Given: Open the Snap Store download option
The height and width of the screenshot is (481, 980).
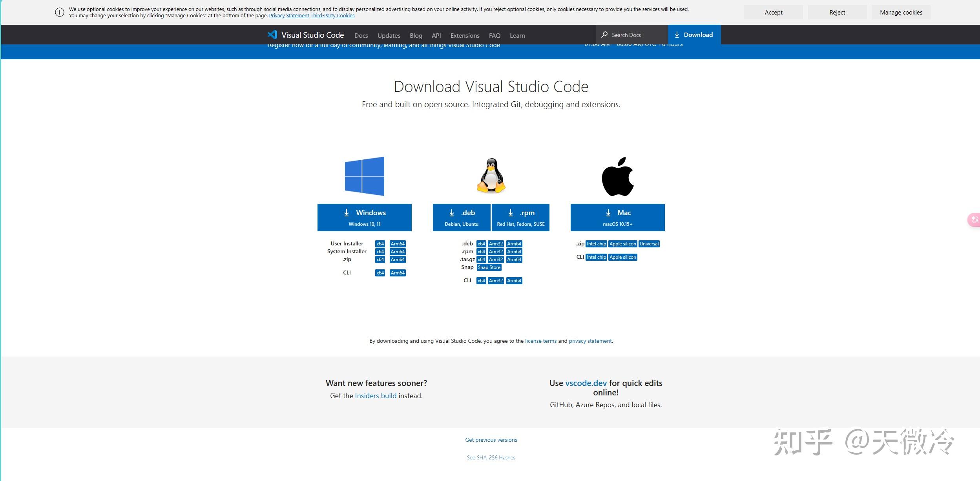Looking at the screenshot, I should click(x=489, y=267).
